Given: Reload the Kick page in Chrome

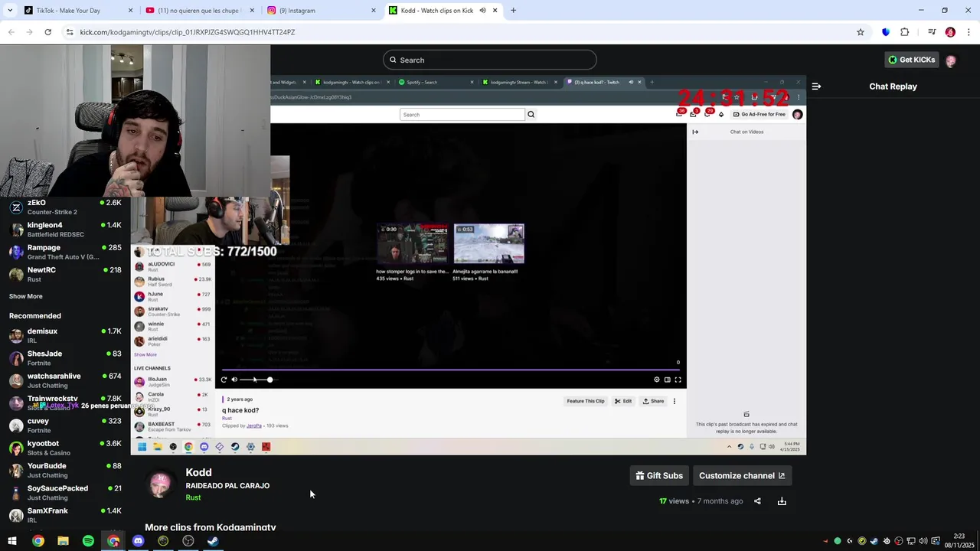Looking at the screenshot, I should 47,32.
